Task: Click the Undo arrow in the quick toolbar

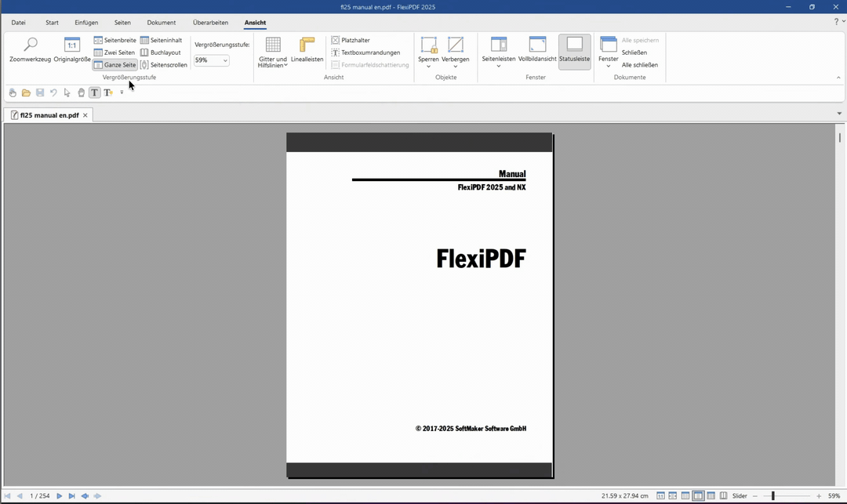Action: pyautogui.click(x=53, y=92)
